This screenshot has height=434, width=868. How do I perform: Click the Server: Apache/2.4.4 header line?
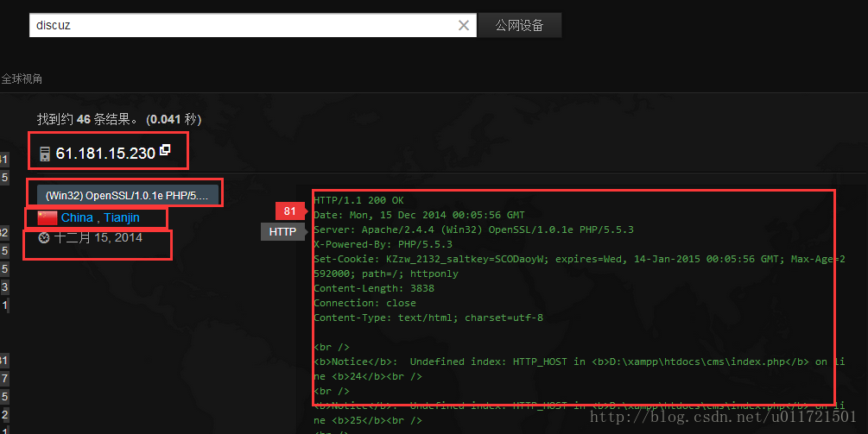click(473, 230)
